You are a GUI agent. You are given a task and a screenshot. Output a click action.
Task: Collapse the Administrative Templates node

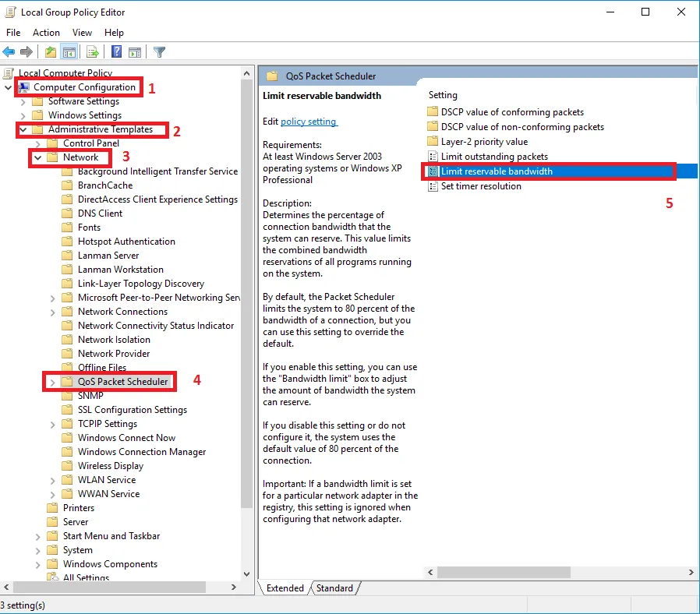point(23,129)
